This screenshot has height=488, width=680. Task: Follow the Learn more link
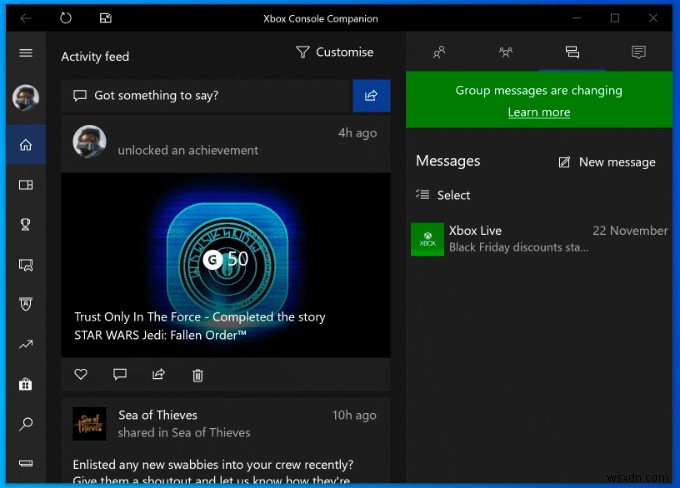pos(539,112)
